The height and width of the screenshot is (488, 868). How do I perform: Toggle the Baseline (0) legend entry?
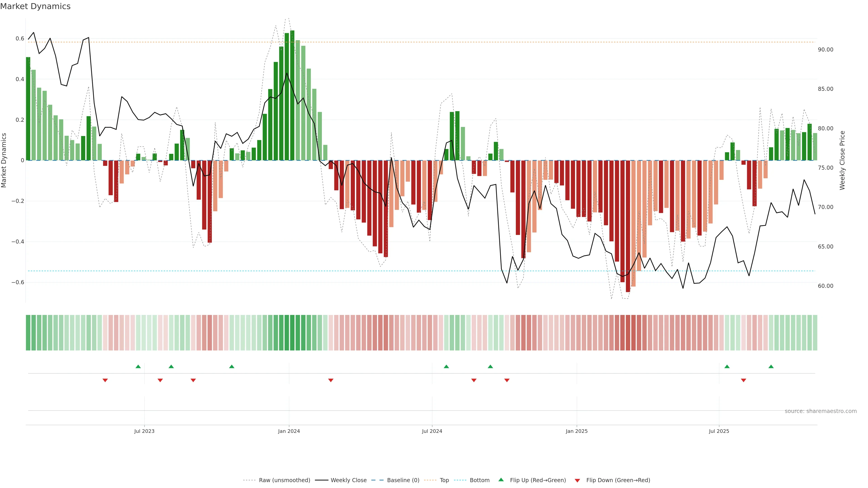click(403, 480)
